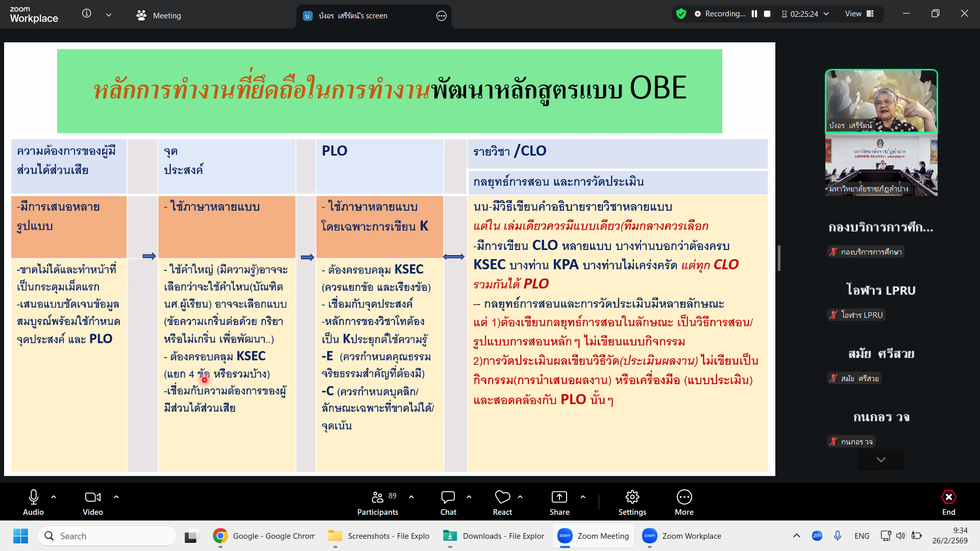The image size is (980, 551).
Task: Pause the recording
Action: 754,14
